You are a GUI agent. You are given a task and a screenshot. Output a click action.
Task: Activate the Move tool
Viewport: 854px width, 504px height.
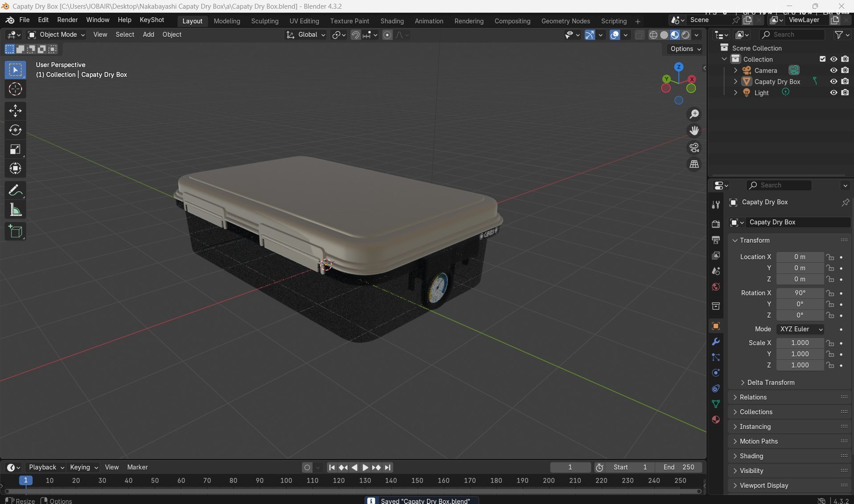click(x=15, y=111)
